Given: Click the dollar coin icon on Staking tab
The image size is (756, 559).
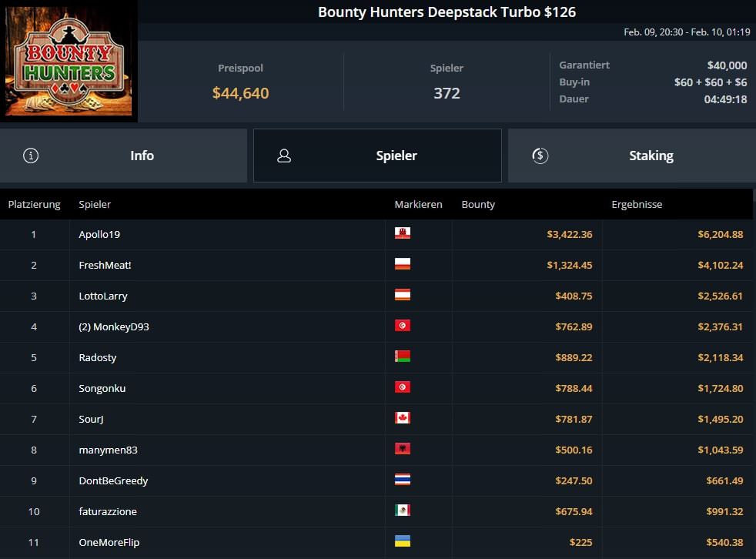Looking at the screenshot, I should point(540,156).
